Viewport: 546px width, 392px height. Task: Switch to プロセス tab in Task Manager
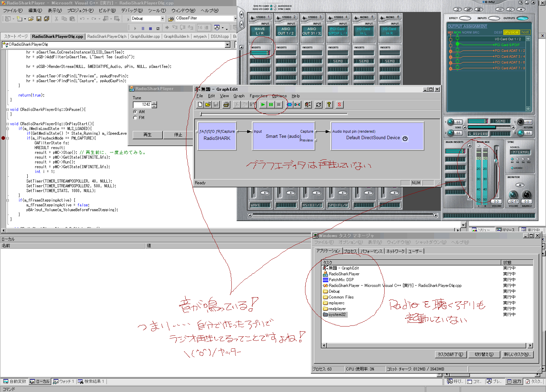350,251
